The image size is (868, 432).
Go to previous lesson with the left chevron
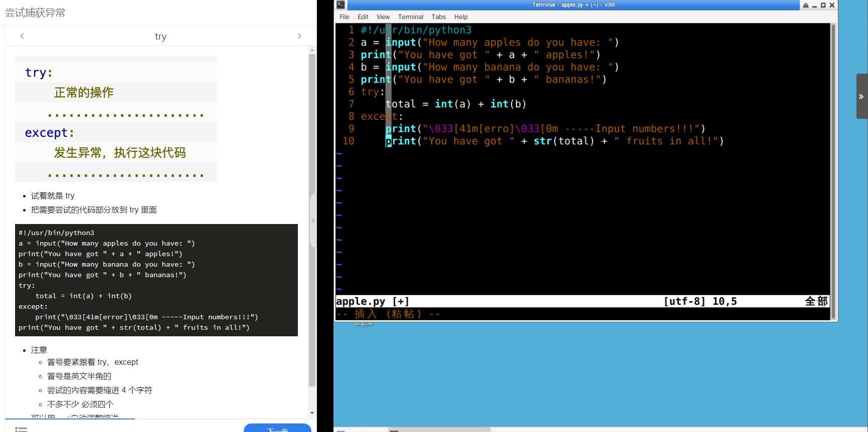(22, 36)
